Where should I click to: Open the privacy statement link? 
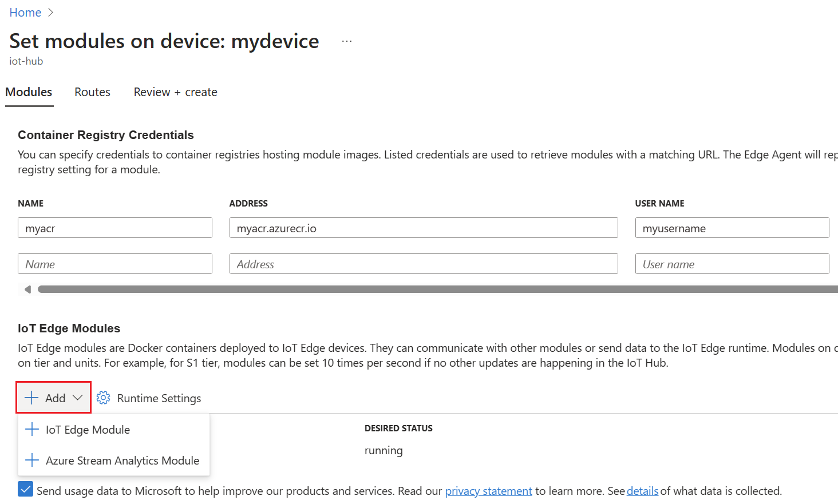[488, 490]
